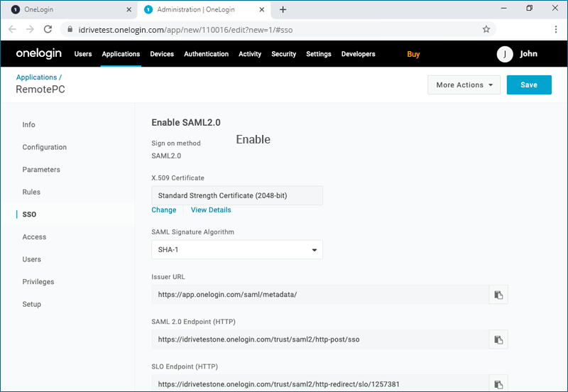Bookmark this page with star icon
568x392 pixels.
(486, 29)
